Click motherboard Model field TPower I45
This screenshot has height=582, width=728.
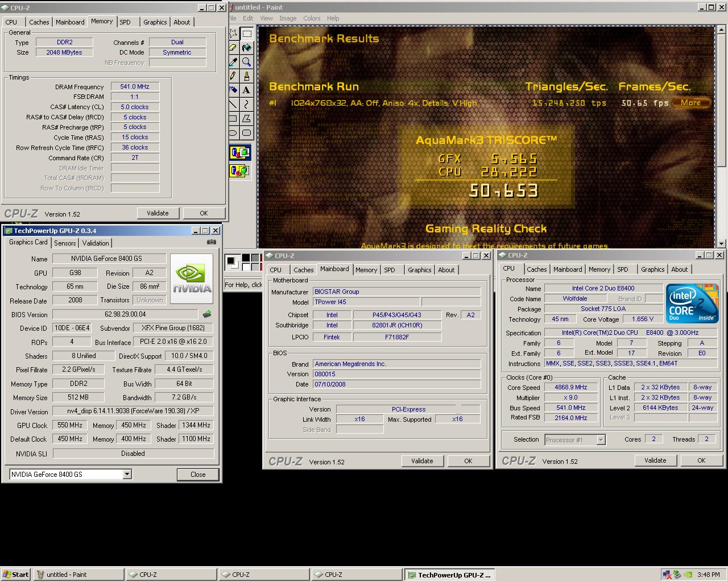click(x=366, y=302)
